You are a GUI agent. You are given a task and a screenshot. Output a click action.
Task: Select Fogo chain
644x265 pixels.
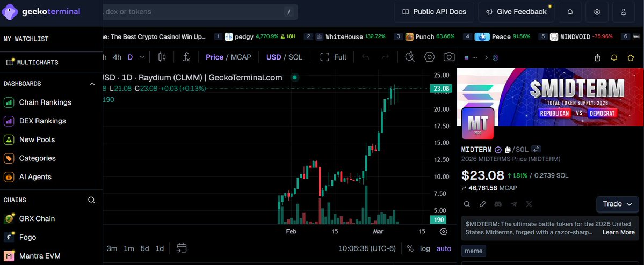(x=27, y=237)
